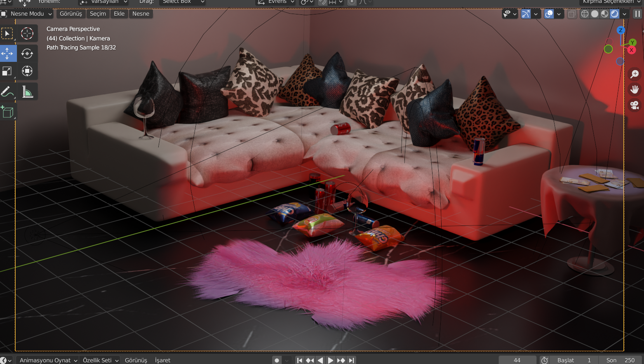Image resolution: width=644 pixels, height=364 pixels.
Task: Select the 3D Cursor tool
Action: coord(27,33)
